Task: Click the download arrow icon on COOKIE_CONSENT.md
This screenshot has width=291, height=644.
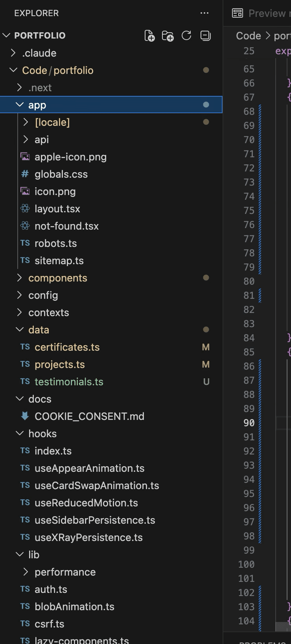Action: 25,416
